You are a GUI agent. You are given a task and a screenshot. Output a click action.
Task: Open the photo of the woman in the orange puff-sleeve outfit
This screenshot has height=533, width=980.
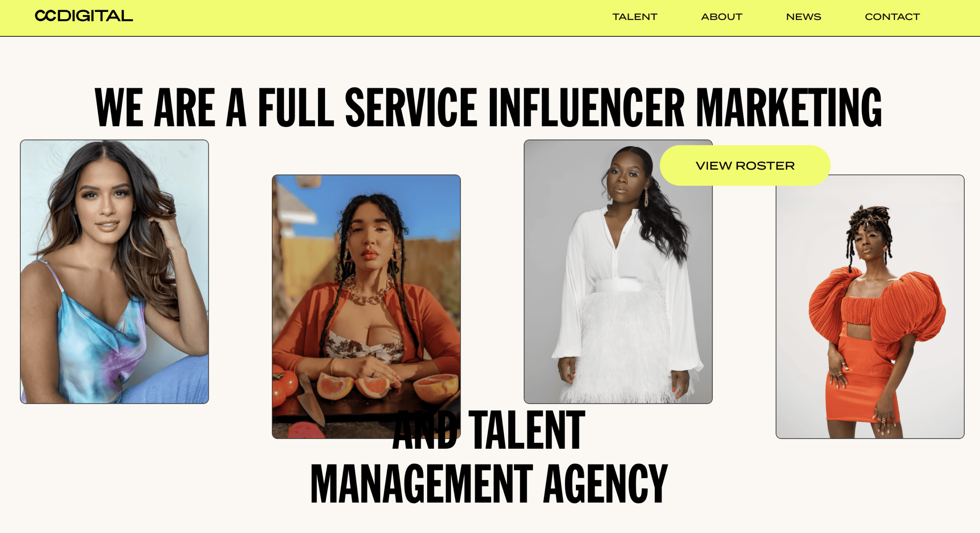(870, 306)
